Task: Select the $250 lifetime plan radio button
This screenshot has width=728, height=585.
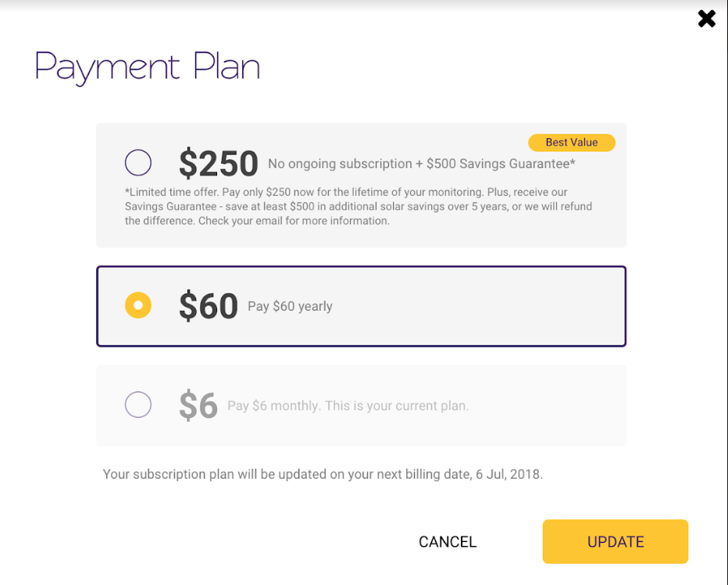Action: pos(138,162)
